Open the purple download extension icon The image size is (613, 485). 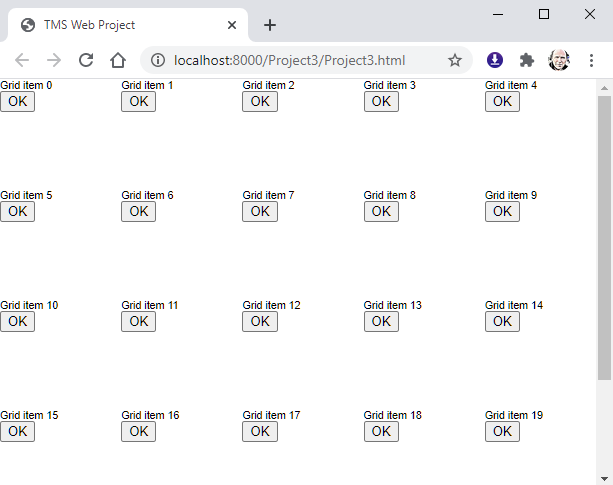pyautogui.click(x=495, y=60)
